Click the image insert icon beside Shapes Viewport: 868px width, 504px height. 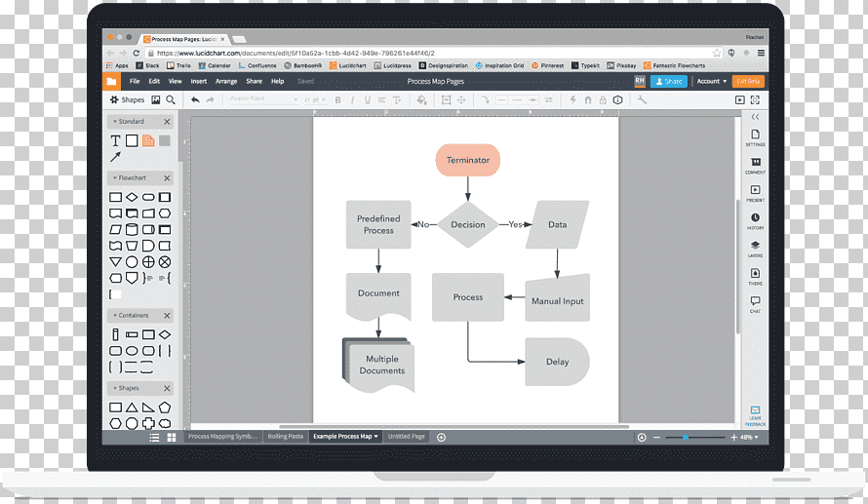pos(155,99)
